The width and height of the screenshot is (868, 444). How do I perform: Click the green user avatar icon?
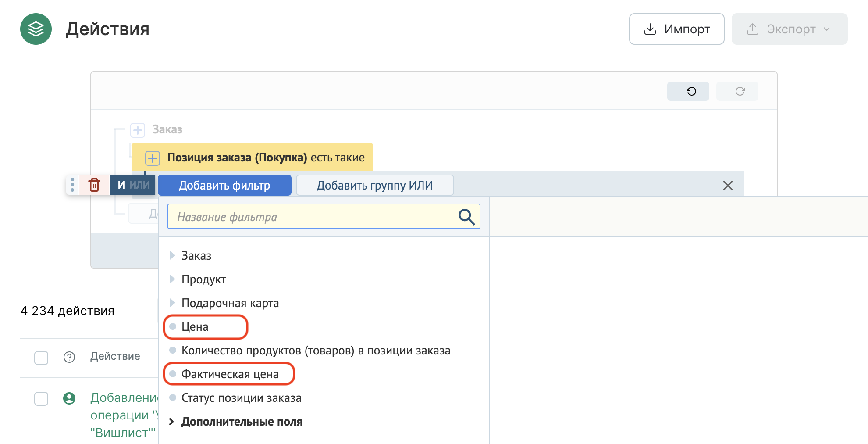[69, 398]
